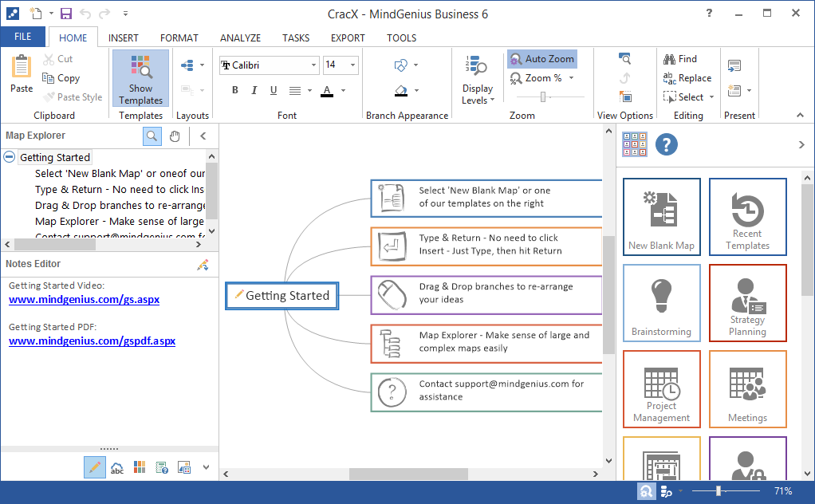
Task: Open the text alignment dropdown arrow
Action: pyautogui.click(x=309, y=90)
